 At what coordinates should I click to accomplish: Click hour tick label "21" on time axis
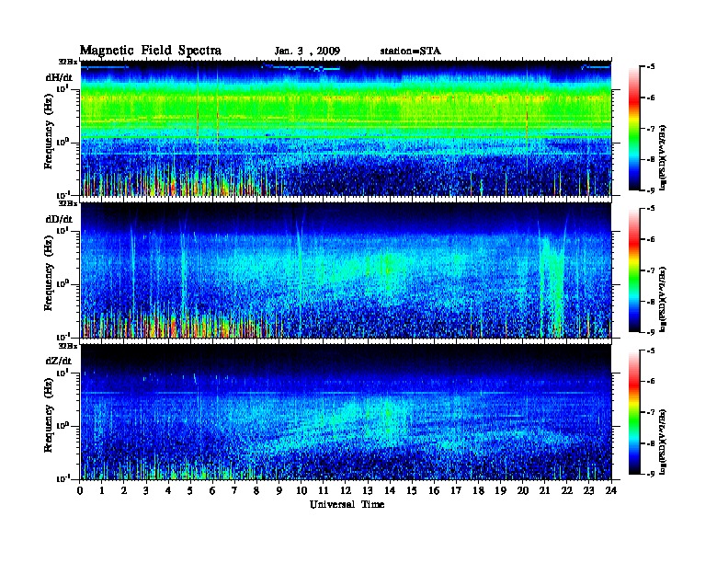click(x=544, y=491)
